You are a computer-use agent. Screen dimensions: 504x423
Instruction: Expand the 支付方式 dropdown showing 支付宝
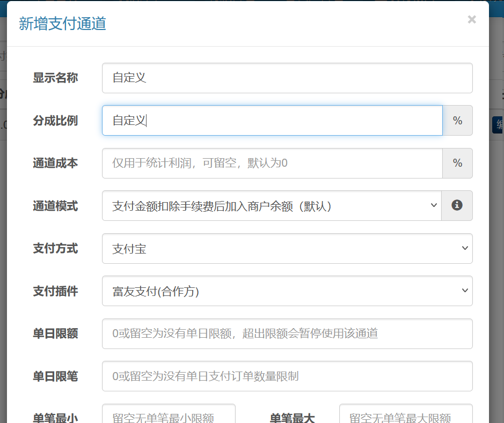(x=287, y=248)
